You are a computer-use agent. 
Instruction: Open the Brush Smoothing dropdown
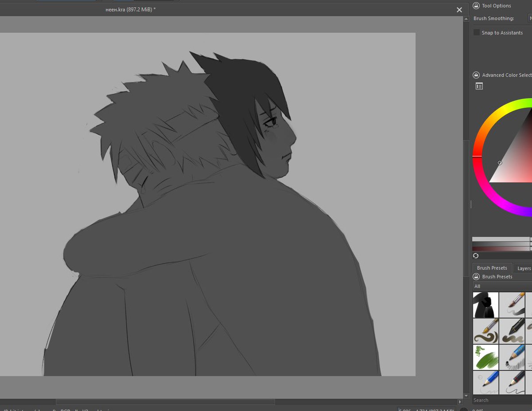point(530,18)
